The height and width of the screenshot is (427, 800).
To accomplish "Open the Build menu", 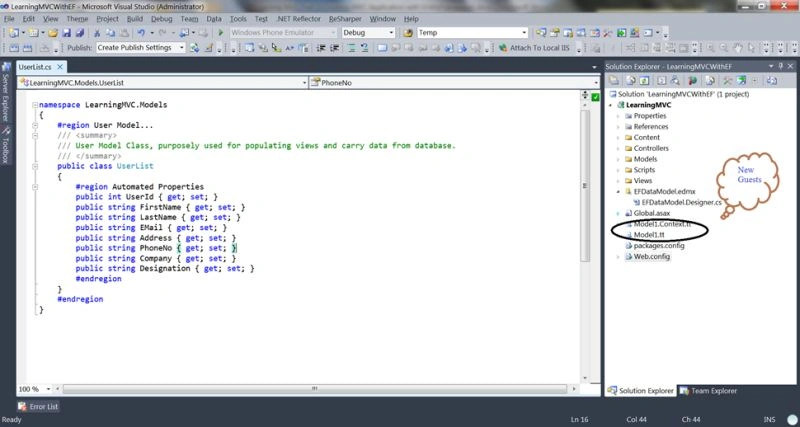I will coord(135,19).
